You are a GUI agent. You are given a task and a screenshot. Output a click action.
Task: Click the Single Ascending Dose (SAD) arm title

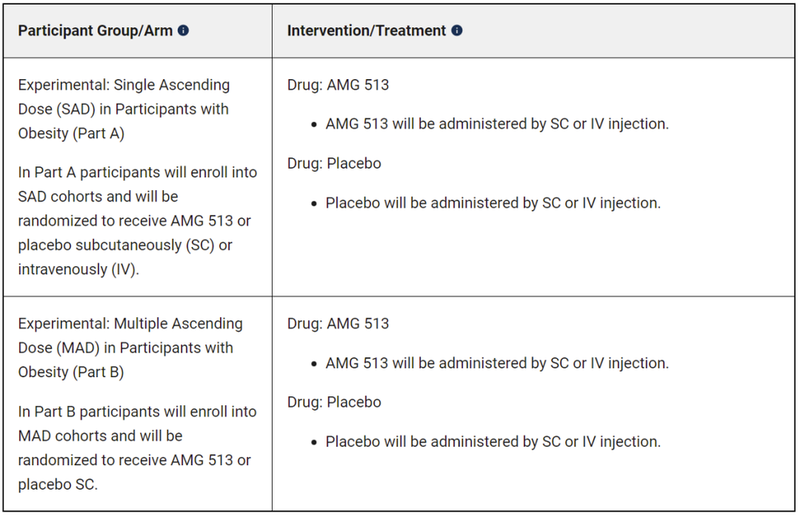tap(124, 108)
